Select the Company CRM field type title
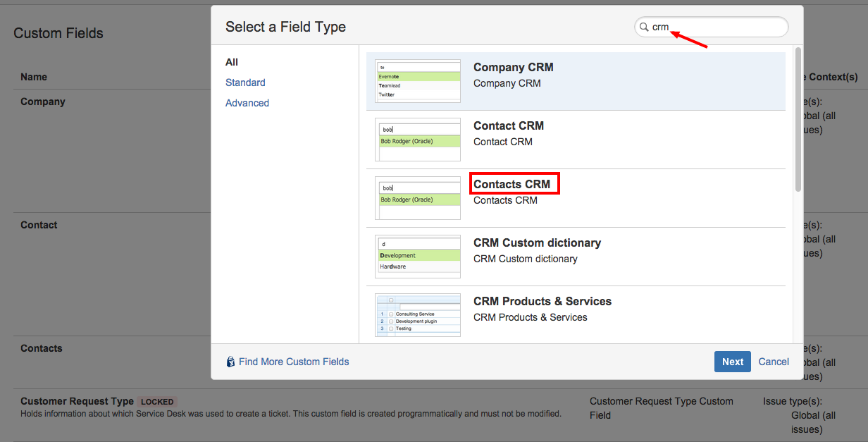The image size is (868, 442). tap(513, 68)
